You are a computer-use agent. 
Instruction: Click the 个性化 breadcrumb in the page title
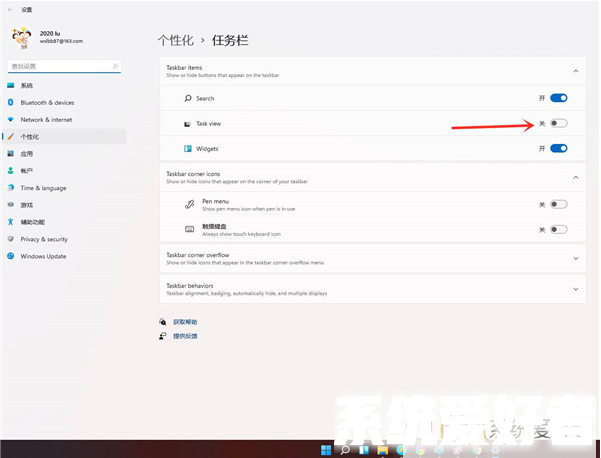point(174,40)
